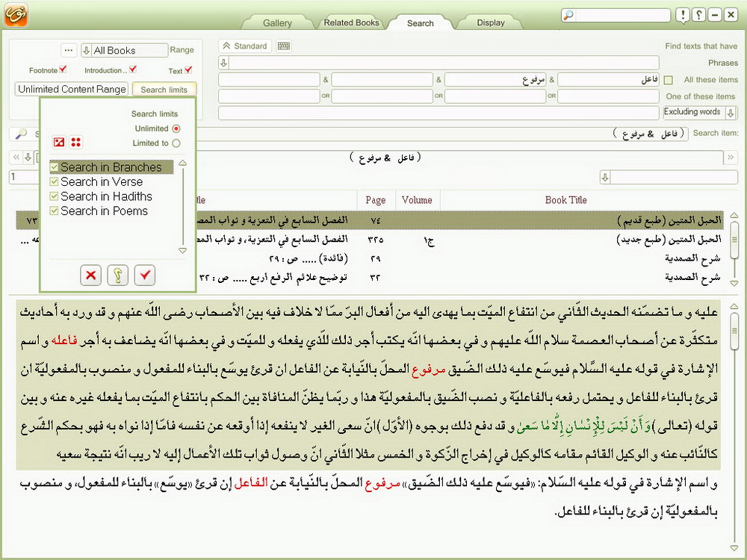Expand the Phrases field dropdown arrow

coord(224,63)
